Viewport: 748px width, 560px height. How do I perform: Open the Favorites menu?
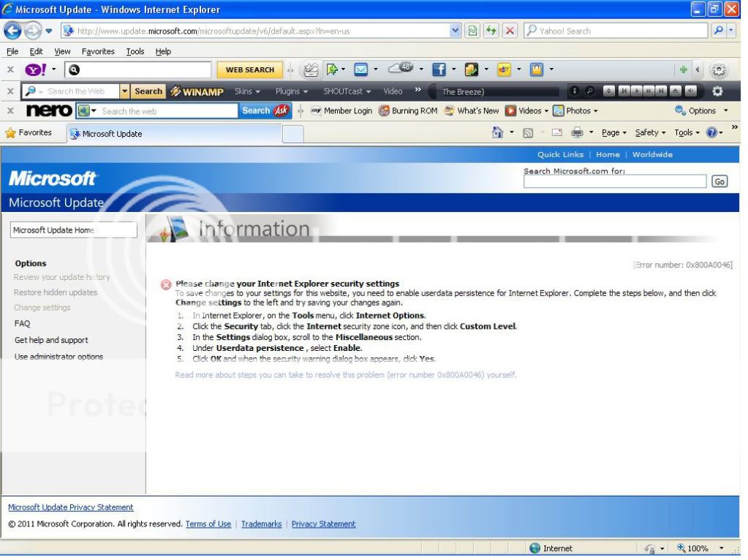point(98,51)
